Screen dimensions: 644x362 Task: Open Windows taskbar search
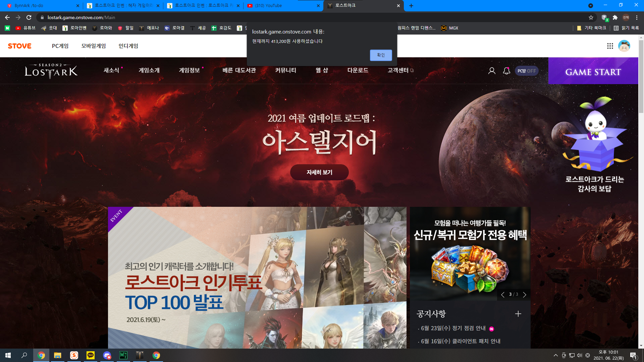[24, 355]
